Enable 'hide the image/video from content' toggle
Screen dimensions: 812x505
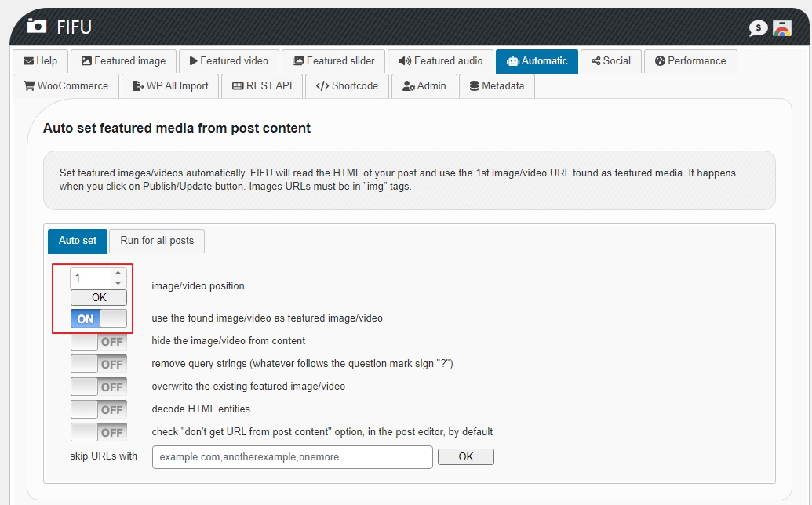click(x=98, y=342)
